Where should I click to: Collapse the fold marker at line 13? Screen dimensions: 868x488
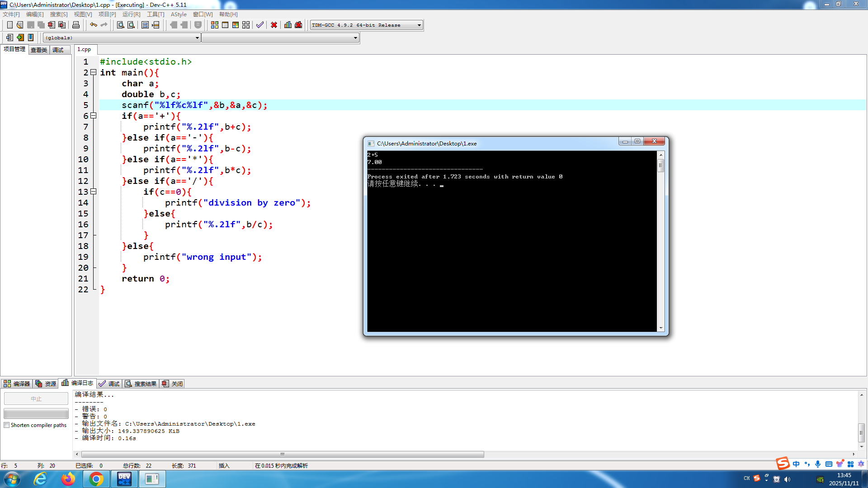pos(94,192)
